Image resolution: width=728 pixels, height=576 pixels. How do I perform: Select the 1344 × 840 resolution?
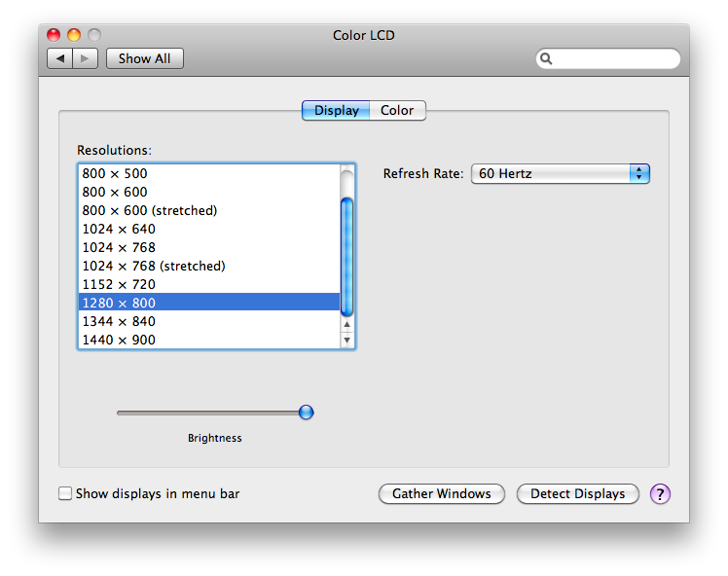[209, 321]
